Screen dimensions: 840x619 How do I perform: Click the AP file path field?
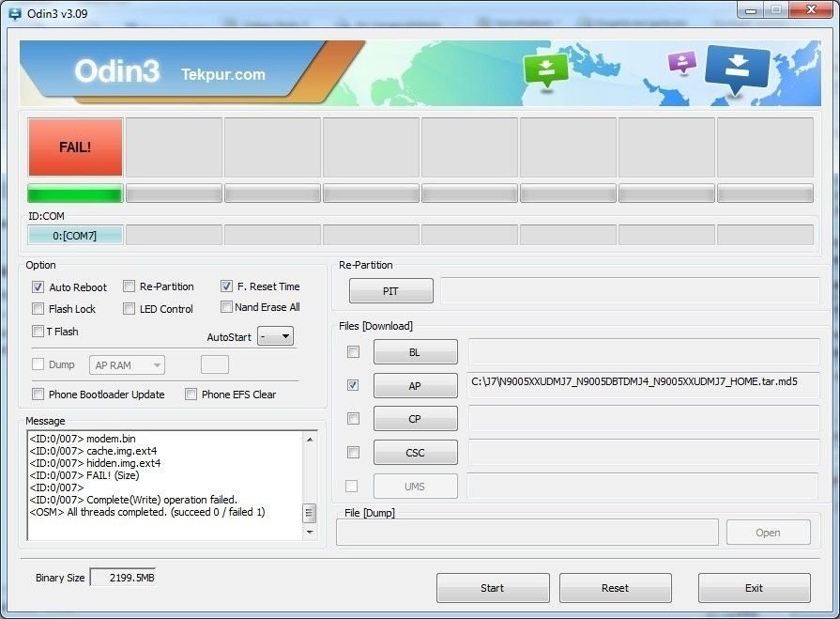(x=644, y=385)
